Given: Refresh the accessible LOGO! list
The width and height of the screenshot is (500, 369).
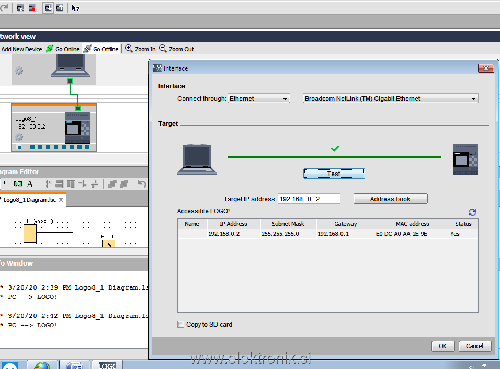Looking at the screenshot, I should point(472,212).
